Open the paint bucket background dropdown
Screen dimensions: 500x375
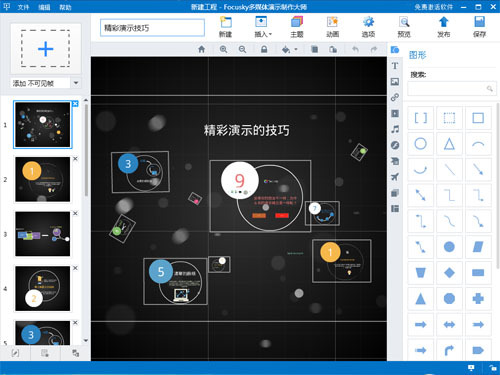(289, 49)
